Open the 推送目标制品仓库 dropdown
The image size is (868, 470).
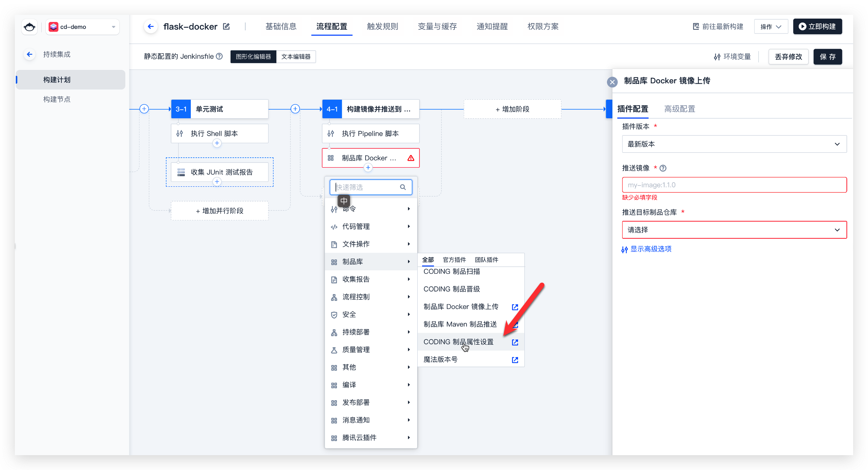734,230
